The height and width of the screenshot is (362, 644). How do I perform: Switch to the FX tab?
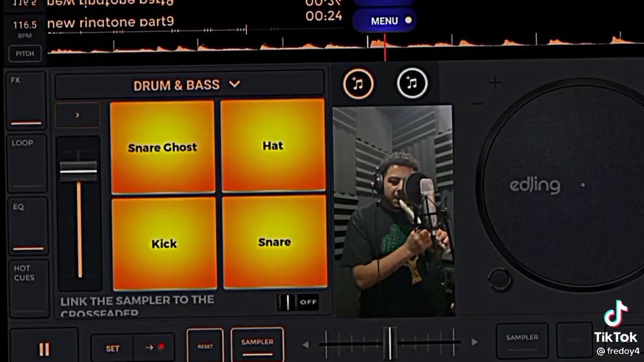tap(26, 101)
